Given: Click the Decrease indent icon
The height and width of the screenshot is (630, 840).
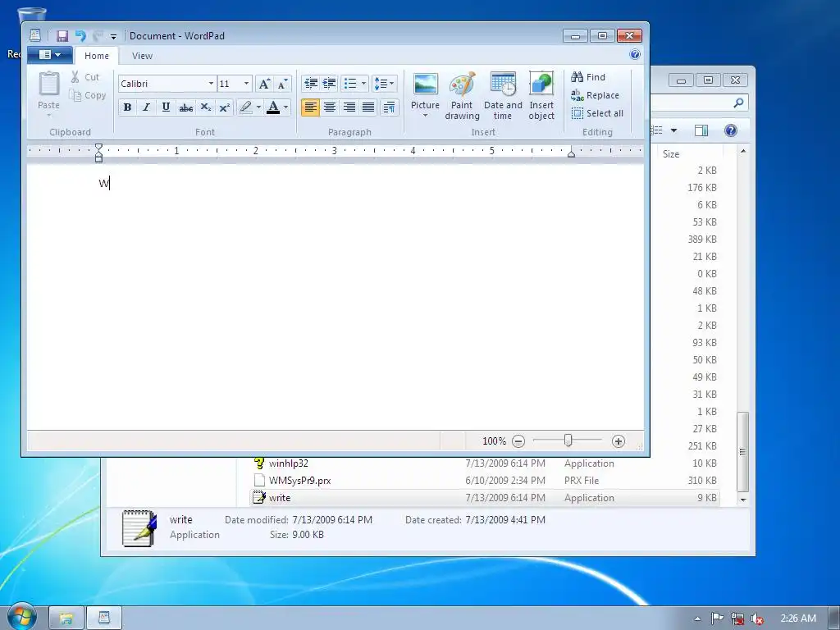Looking at the screenshot, I should 311,84.
